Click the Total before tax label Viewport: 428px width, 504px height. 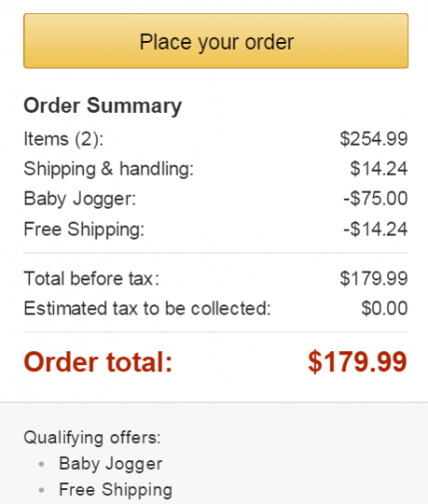92,278
